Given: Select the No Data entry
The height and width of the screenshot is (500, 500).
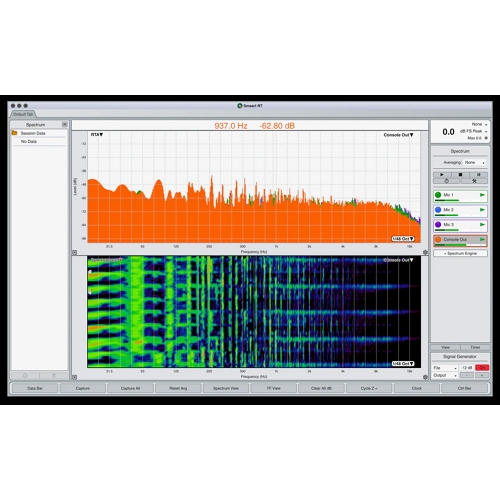Looking at the screenshot, I should 29,142.
